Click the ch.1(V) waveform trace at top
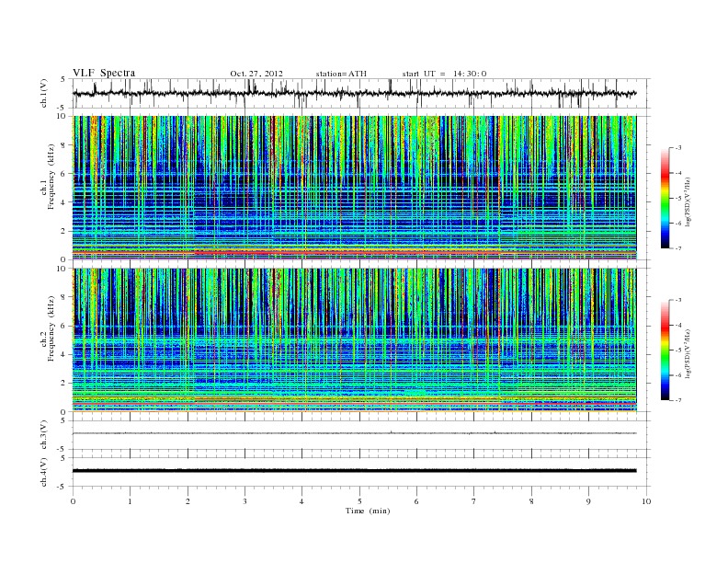The image size is (728, 563). (x=354, y=93)
